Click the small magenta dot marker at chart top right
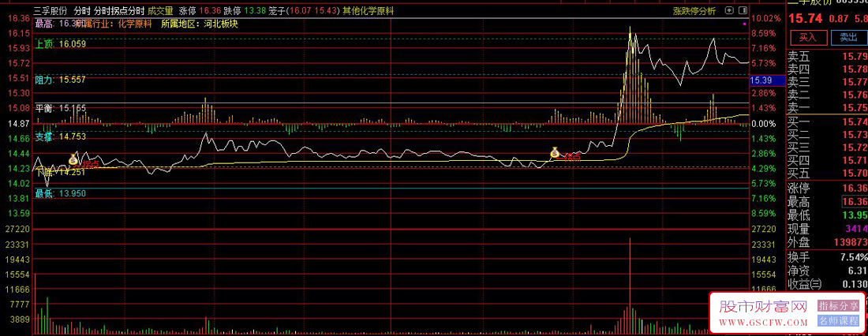Screen dimensions: 868x336 pos(745,24)
